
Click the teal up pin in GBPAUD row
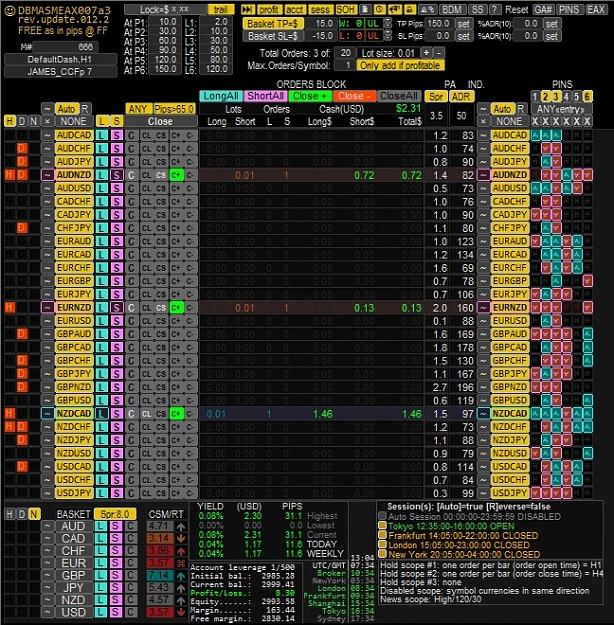tap(587, 334)
